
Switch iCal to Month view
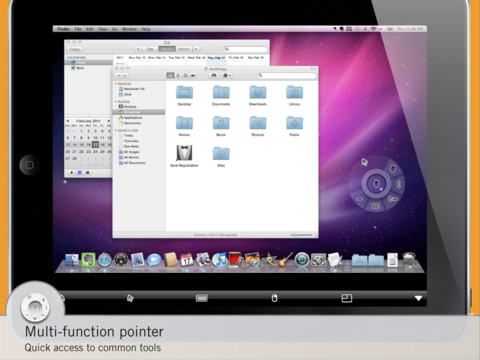coord(184,49)
